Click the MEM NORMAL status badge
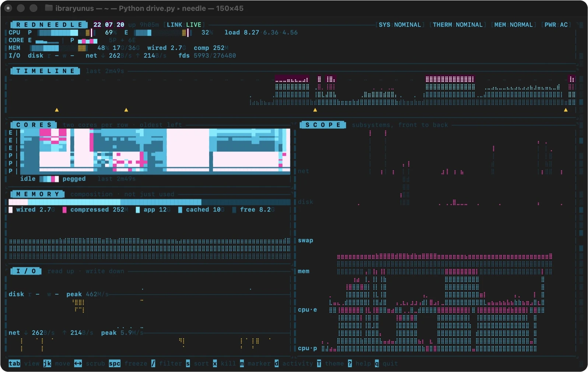588x372 pixels. (513, 25)
